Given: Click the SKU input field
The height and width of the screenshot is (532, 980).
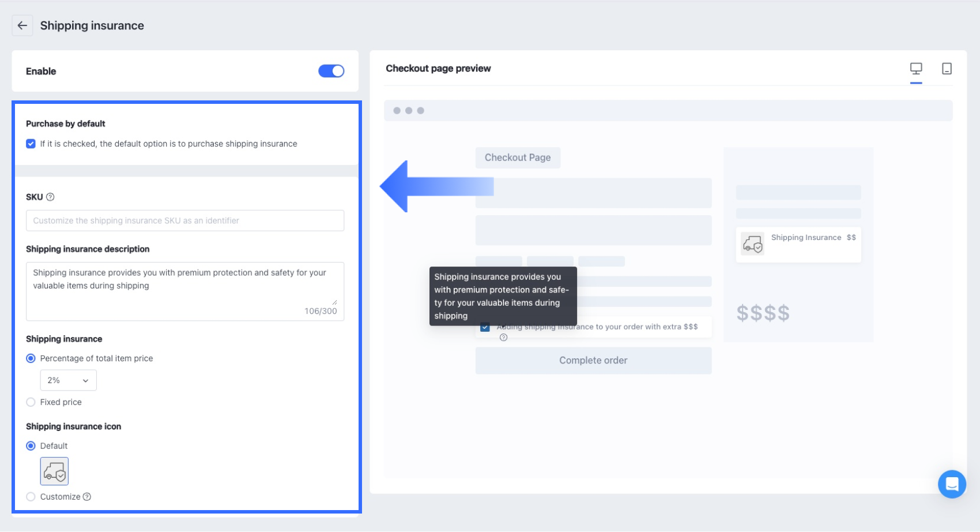Looking at the screenshot, I should 185,220.
